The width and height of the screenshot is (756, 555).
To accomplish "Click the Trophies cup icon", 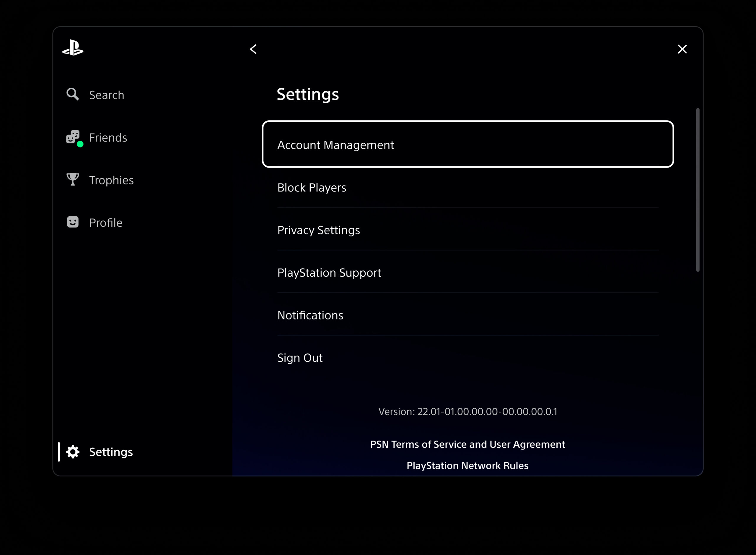I will (73, 179).
